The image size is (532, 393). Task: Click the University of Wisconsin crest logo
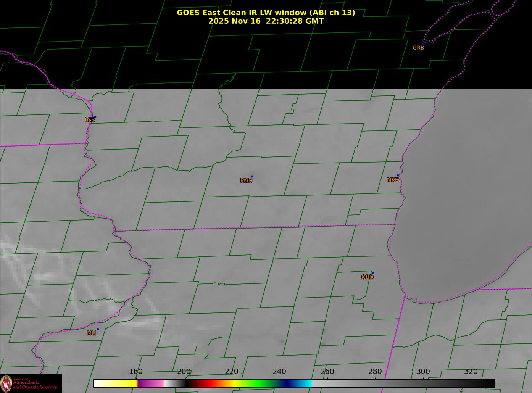[x=6, y=383]
